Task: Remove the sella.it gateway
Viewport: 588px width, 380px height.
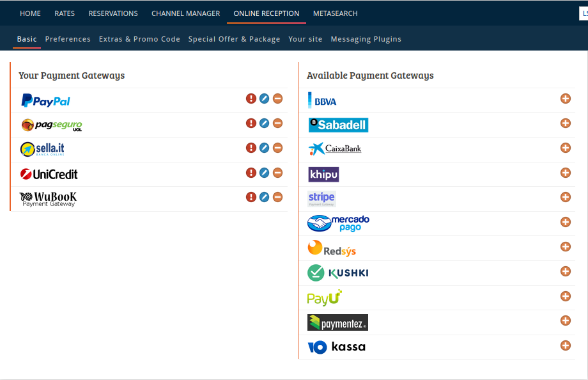Action: click(x=277, y=148)
